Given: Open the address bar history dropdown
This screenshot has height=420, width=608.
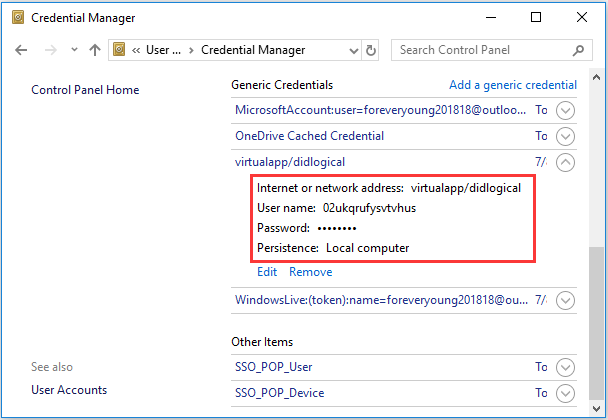Looking at the screenshot, I should (x=354, y=51).
